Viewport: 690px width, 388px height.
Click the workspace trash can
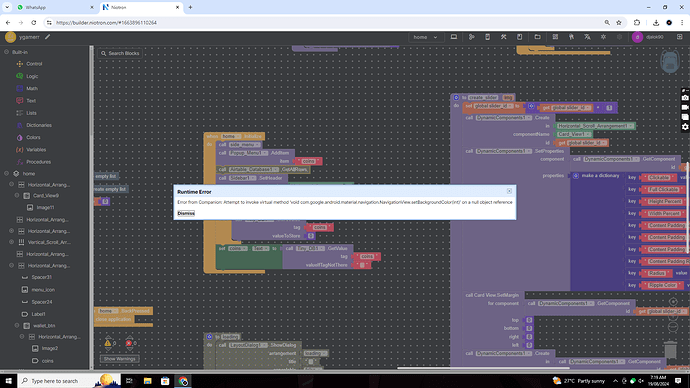point(670,350)
